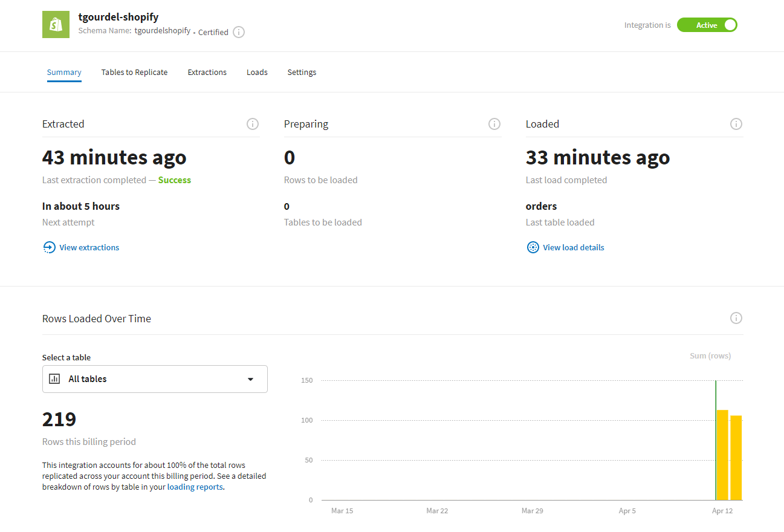This screenshot has height=532, width=784.
Task: Open the Extracted section info icon
Action: pyautogui.click(x=253, y=124)
